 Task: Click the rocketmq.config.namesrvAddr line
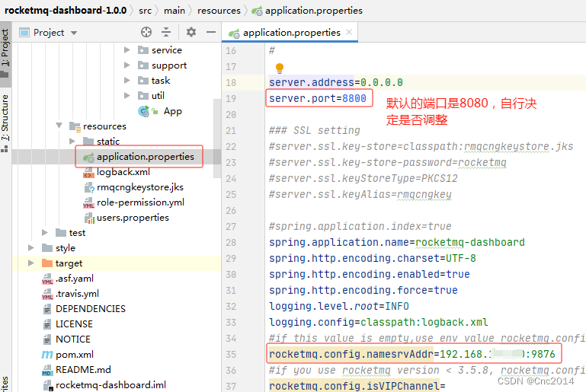tap(412, 354)
